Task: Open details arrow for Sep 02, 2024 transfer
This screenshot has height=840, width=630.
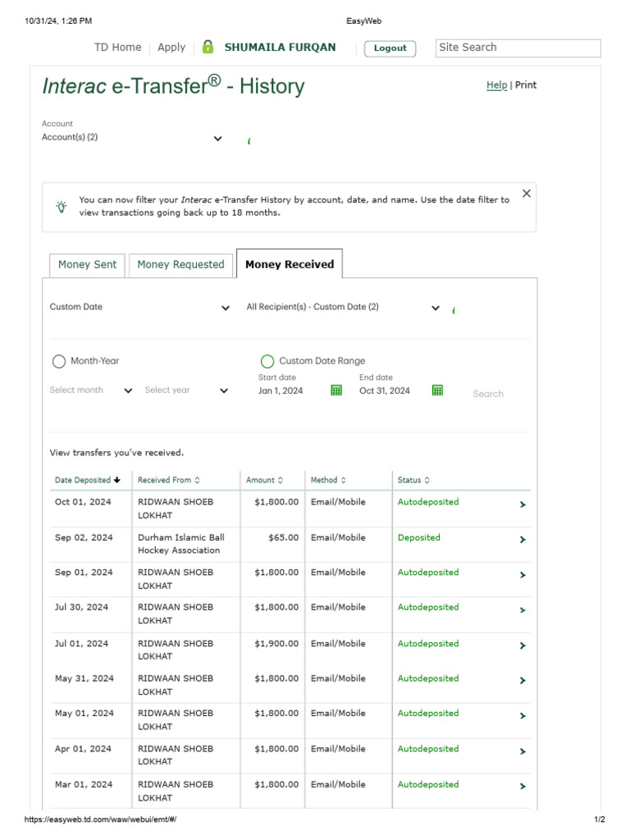Action: 523,540
